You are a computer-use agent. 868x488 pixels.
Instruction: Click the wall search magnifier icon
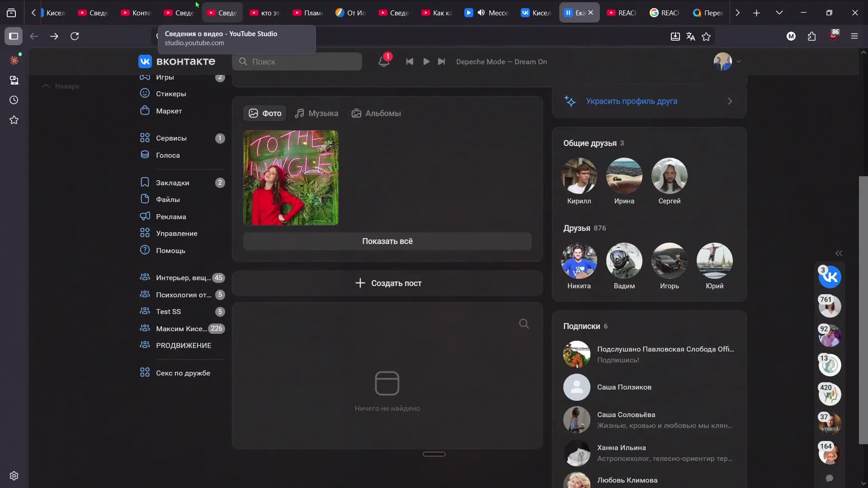point(524,324)
